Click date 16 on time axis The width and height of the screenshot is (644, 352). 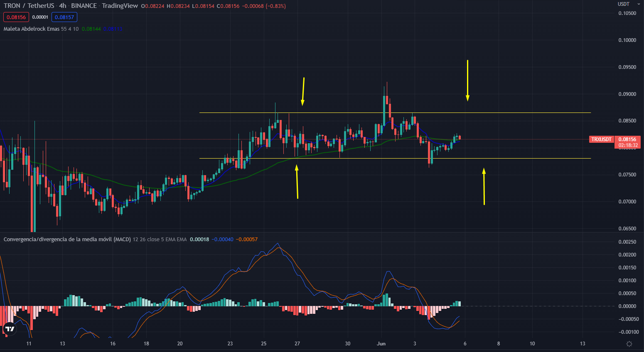click(x=113, y=344)
